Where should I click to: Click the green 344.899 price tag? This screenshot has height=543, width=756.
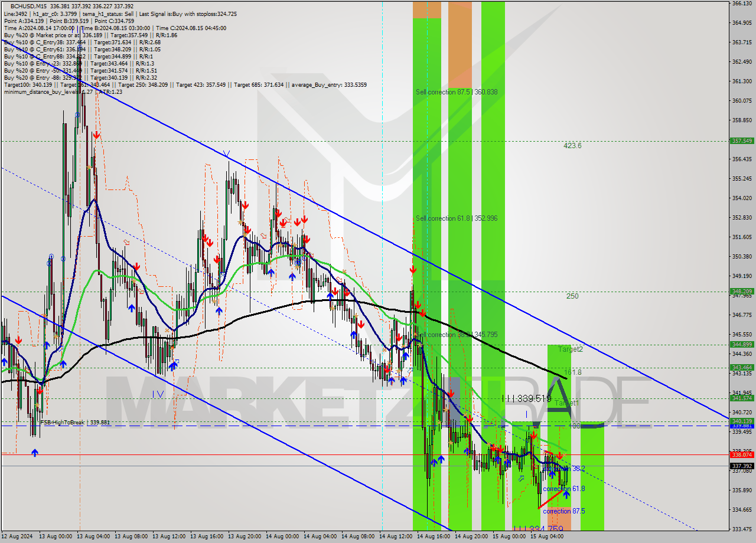coord(742,344)
